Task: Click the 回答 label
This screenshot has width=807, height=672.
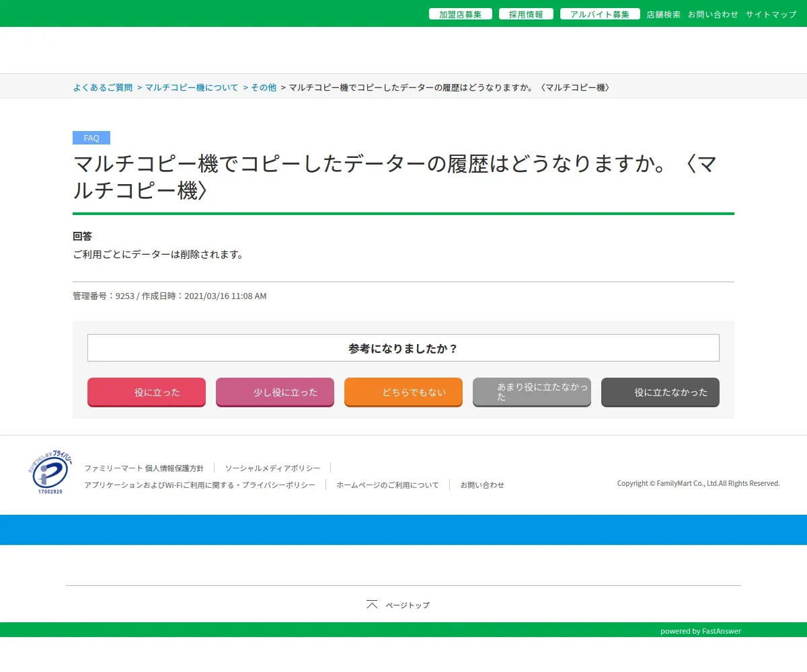Action: tap(82, 236)
